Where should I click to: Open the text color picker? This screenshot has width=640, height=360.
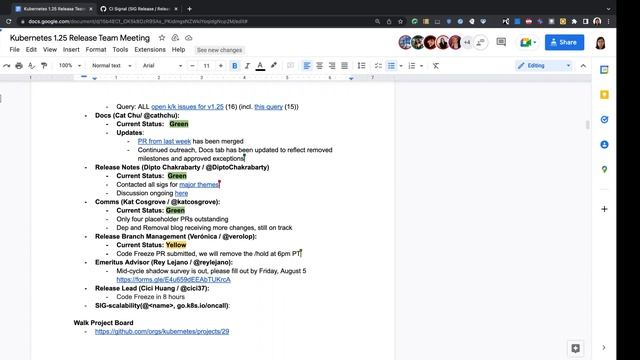pyautogui.click(x=260, y=66)
